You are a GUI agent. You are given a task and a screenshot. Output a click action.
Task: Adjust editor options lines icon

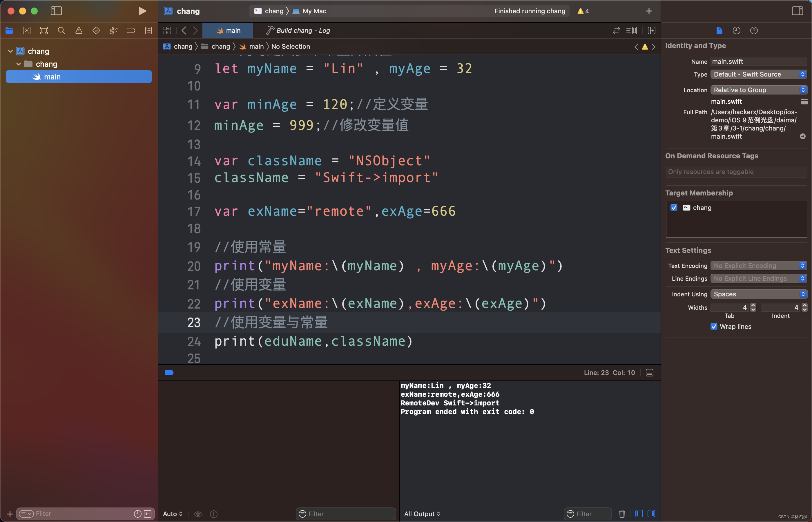(631, 30)
